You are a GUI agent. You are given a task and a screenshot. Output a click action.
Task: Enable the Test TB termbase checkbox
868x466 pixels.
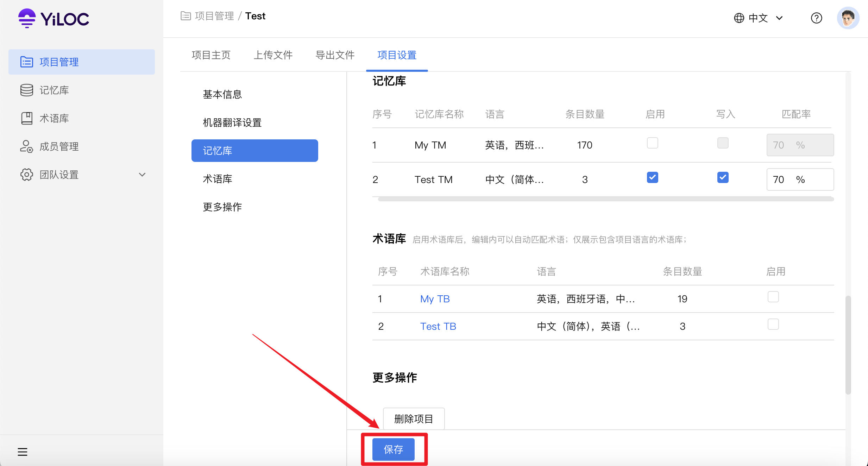[773, 324]
